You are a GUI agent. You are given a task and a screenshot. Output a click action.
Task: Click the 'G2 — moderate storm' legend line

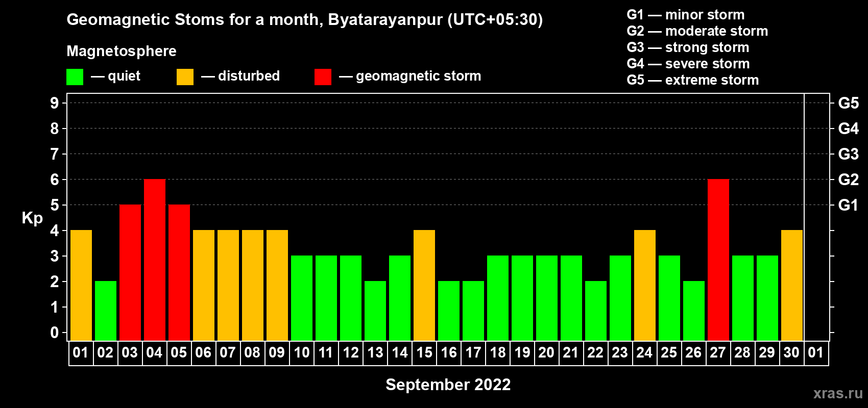(x=697, y=31)
